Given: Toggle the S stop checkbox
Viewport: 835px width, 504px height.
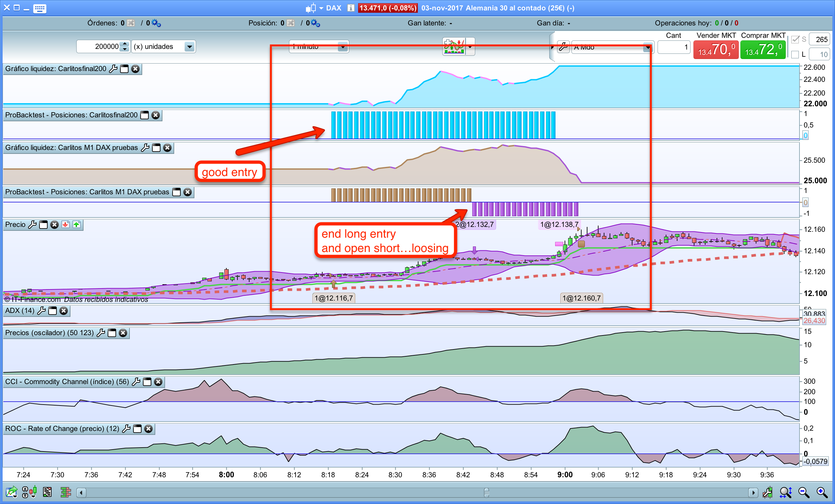Looking at the screenshot, I should (x=795, y=40).
